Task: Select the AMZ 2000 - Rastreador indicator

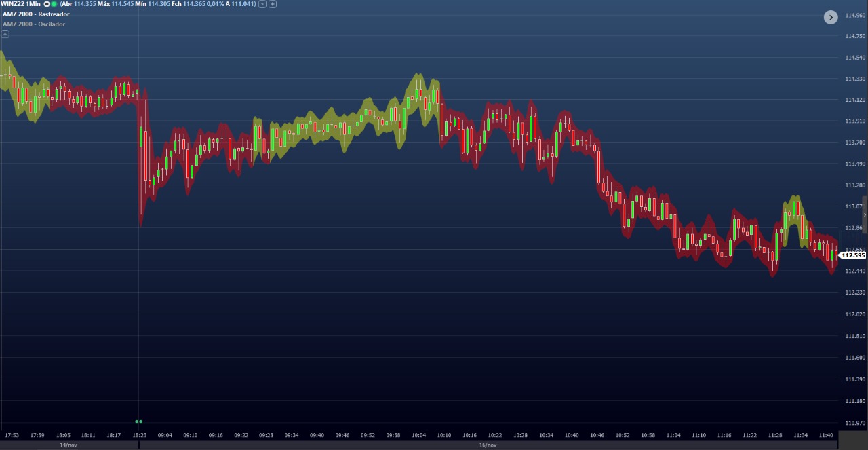Action: [36, 14]
